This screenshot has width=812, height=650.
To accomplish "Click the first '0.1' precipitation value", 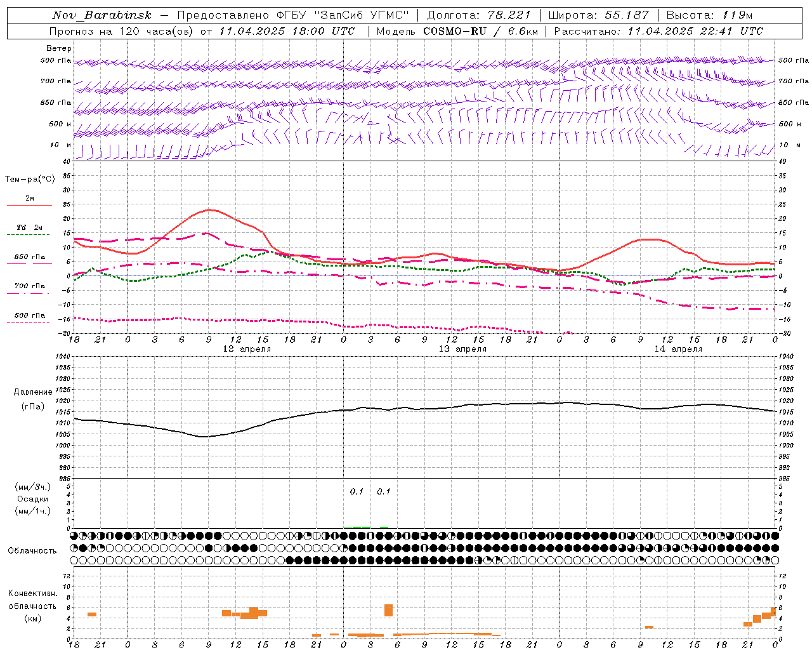I will pyautogui.click(x=357, y=491).
